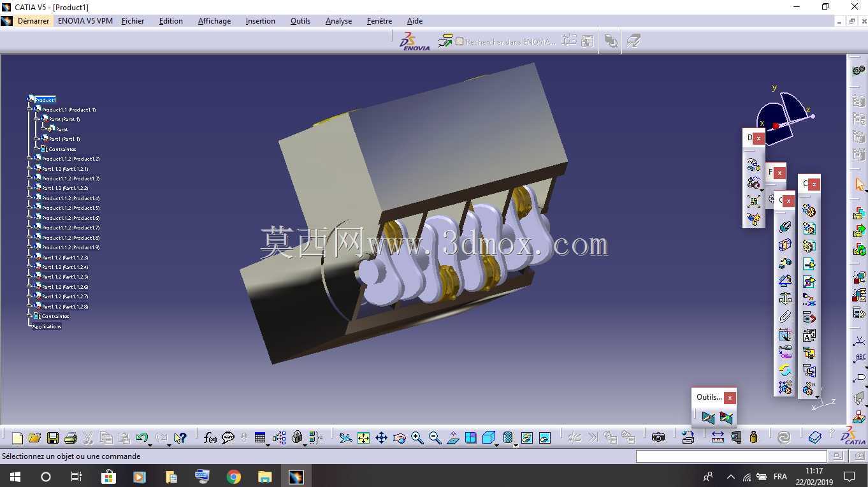Viewport: 868px width, 487px height.
Task: Click the Coincidence constraint icon
Action: tap(785, 227)
